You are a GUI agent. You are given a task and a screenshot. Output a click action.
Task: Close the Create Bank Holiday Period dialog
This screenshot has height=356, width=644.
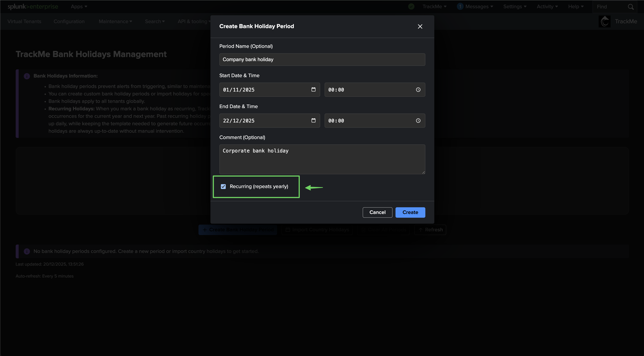[420, 26]
